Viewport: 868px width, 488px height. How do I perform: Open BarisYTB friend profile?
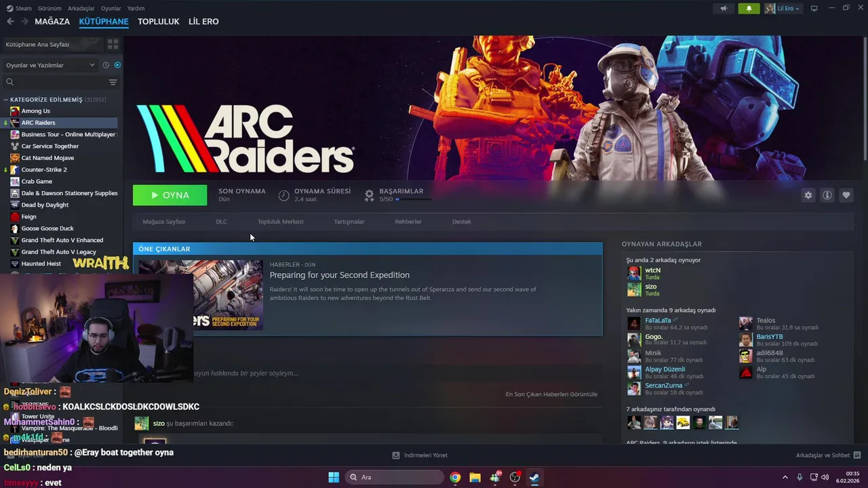[770, 337]
